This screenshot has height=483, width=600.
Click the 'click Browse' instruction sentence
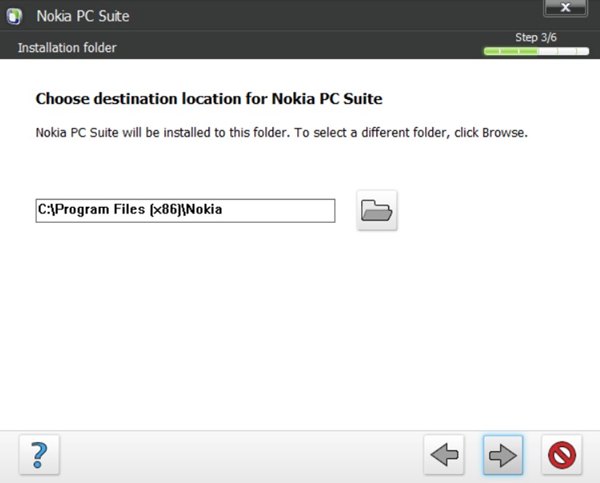tap(282, 133)
